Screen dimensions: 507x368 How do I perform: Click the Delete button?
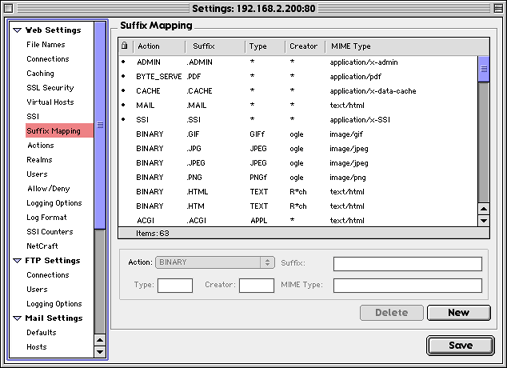click(x=392, y=313)
